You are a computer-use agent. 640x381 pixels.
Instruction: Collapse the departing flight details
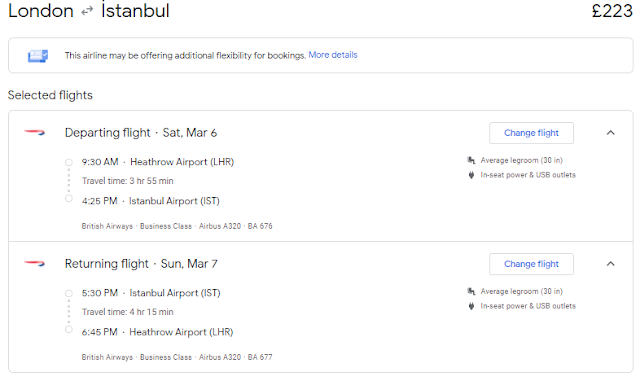(x=610, y=133)
